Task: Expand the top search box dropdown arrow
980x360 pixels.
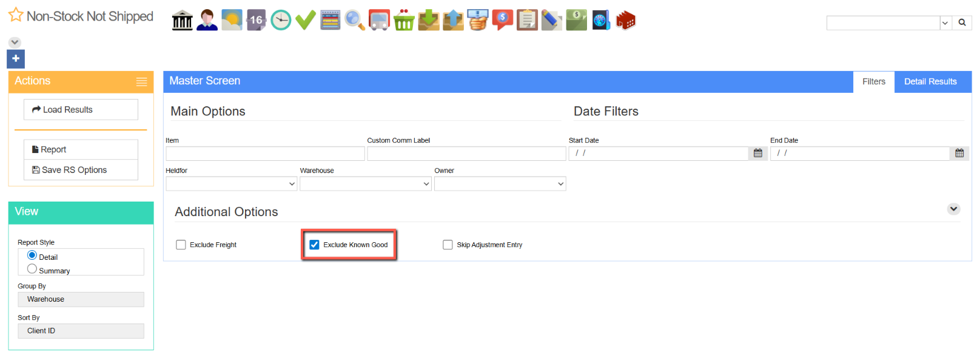Action: coord(945,22)
